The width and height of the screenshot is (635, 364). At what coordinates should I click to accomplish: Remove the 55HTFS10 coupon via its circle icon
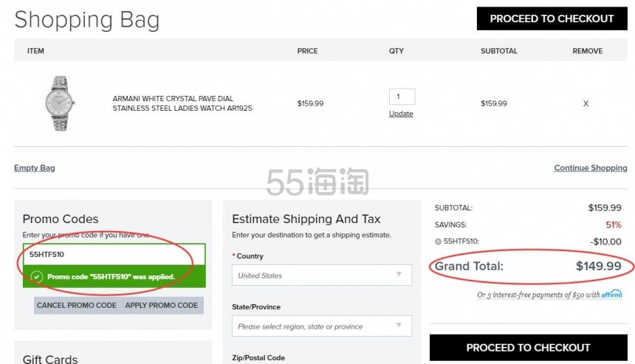pyautogui.click(x=438, y=241)
